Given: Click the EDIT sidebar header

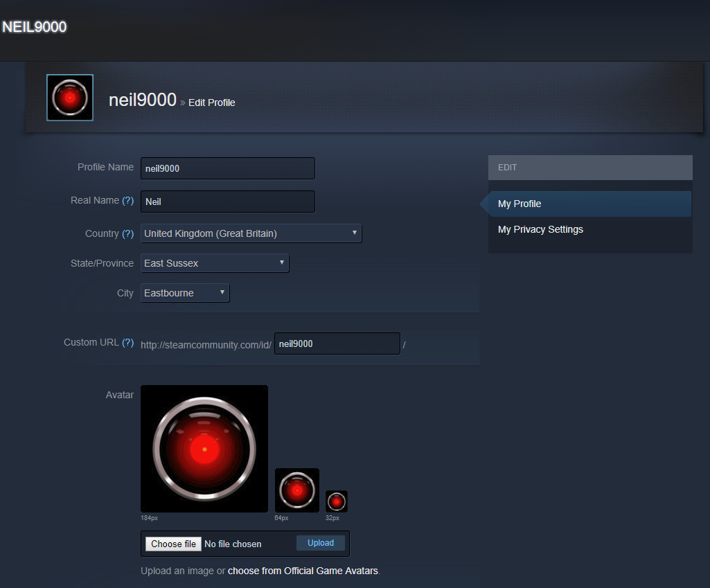Looking at the screenshot, I should coord(590,168).
